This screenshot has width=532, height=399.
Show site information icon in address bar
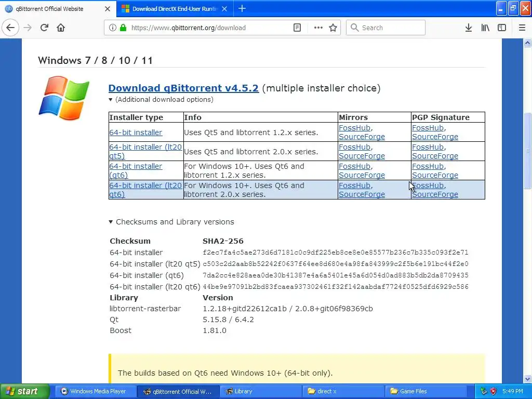tap(113, 28)
